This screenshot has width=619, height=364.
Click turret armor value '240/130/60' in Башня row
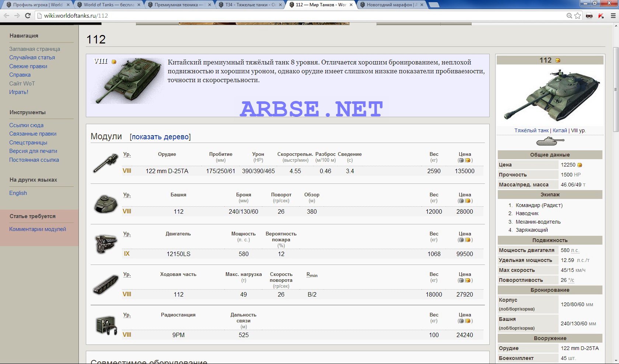[x=244, y=211]
